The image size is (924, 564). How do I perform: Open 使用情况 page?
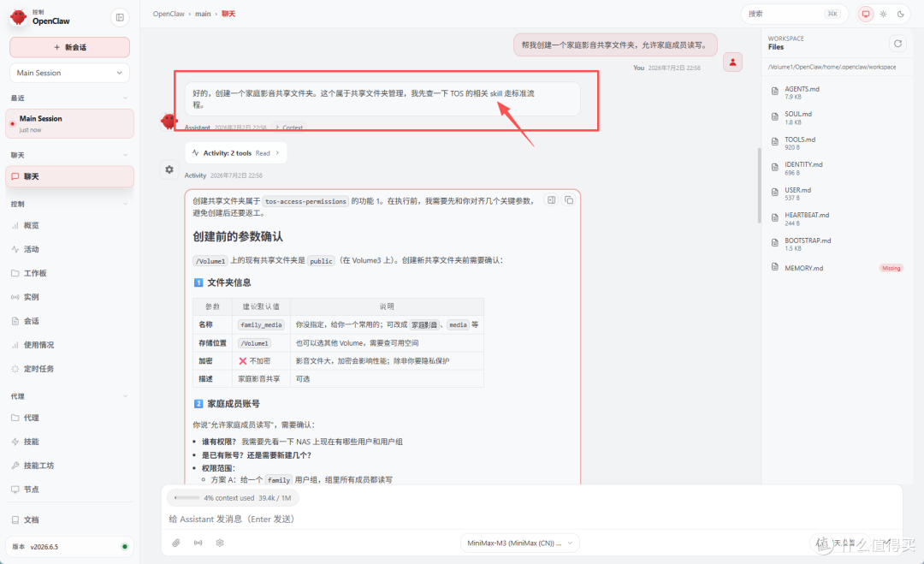[38, 345]
